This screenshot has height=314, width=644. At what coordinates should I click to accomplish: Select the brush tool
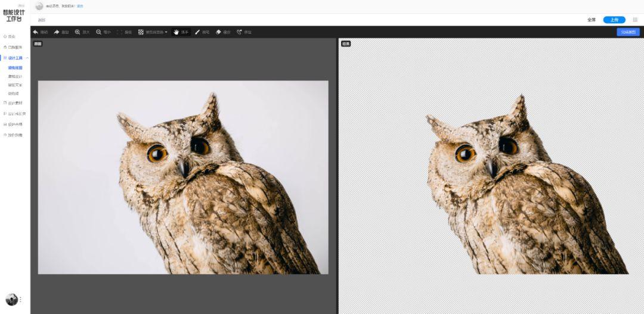tap(202, 32)
